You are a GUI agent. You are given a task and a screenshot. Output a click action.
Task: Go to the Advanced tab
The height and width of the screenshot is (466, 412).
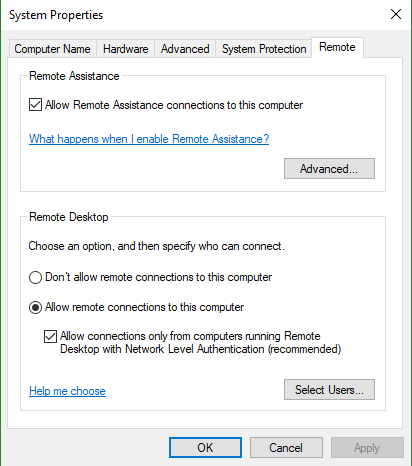point(185,49)
